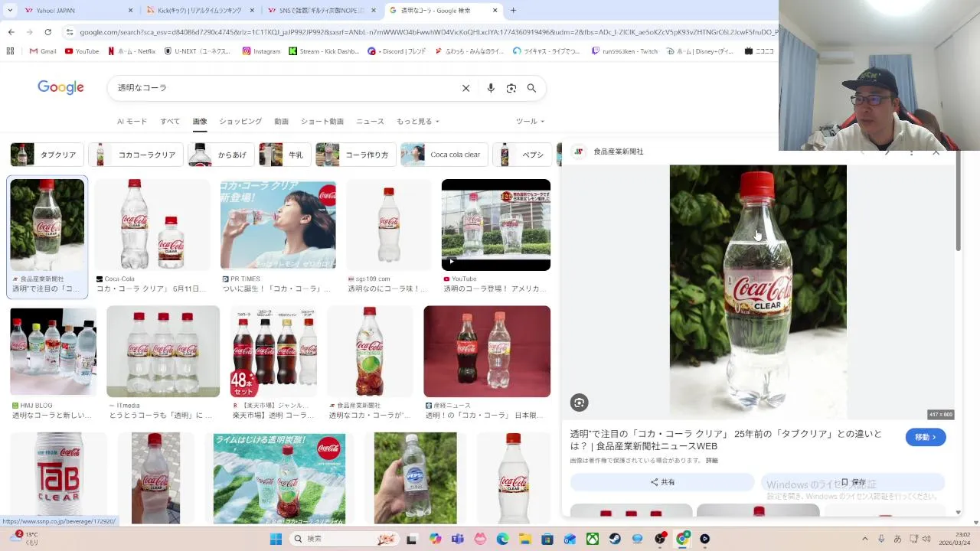Click the magnifier search button
The image size is (980, 551).
[x=531, y=88]
